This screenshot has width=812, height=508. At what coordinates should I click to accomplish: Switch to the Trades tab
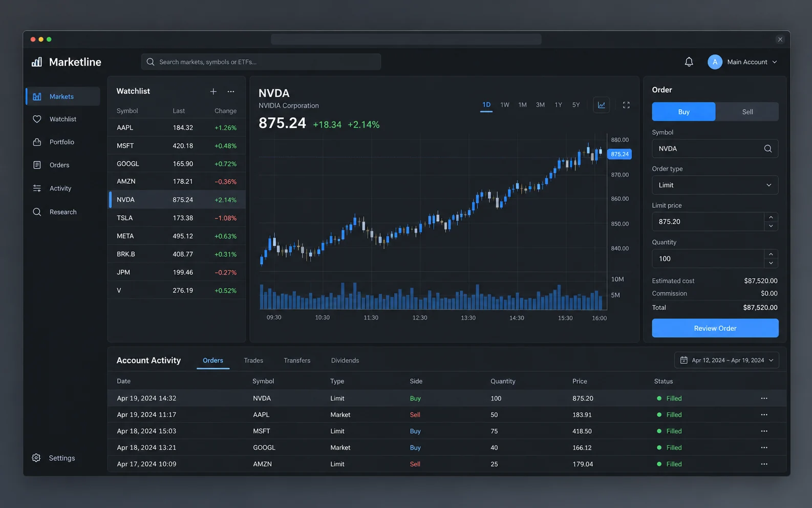coord(253,361)
